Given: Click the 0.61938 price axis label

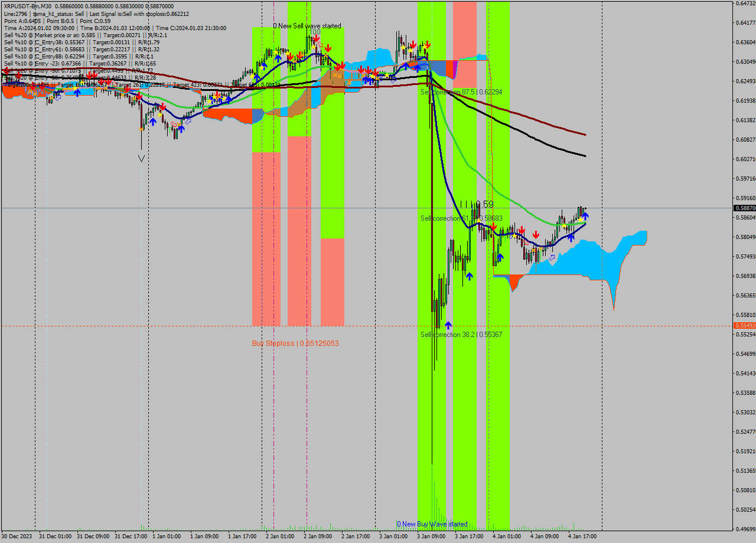Looking at the screenshot, I should point(745,101).
